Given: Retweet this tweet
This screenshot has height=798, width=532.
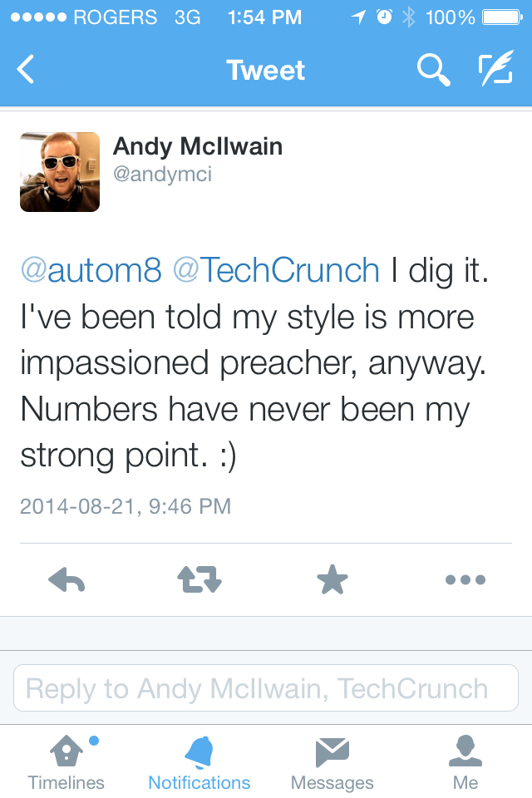Looking at the screenshot, I should click(x=199, y=580).
